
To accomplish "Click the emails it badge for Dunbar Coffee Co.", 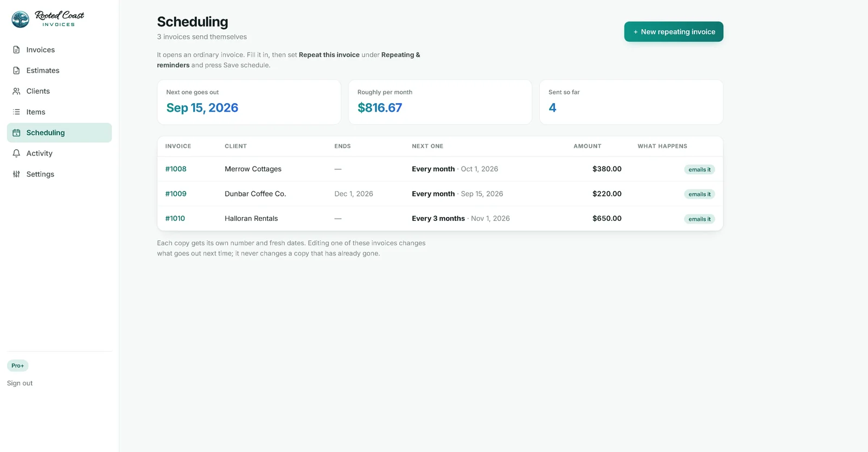I will (699, 194).
